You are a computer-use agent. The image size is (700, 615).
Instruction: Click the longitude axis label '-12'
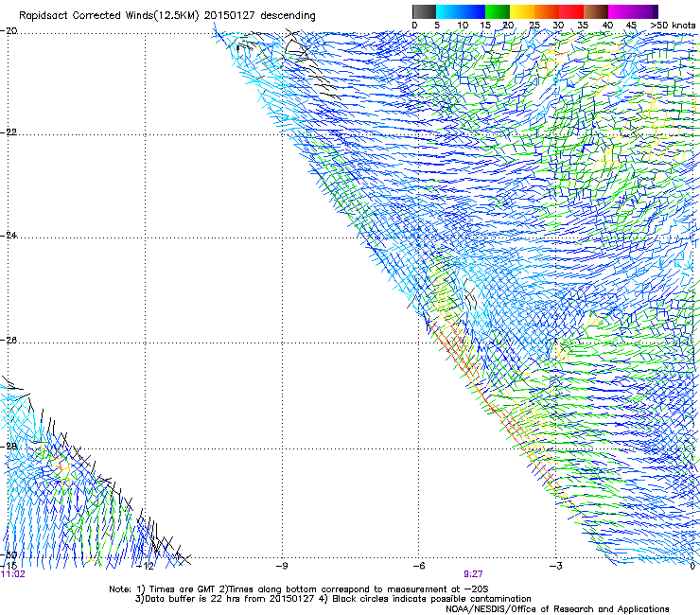(145, 566)
